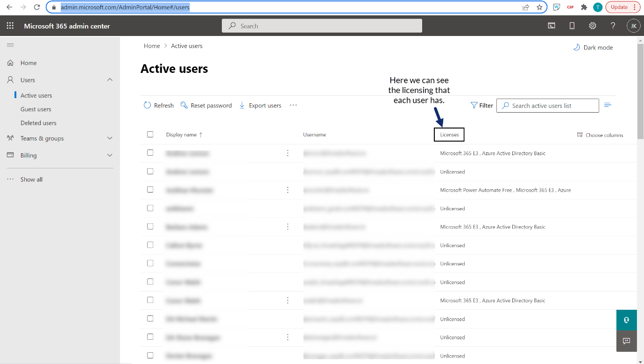Open the list view options icon beside search
Image resolution: width=644 pixels, height=364 pixels.
click(608, 105)
